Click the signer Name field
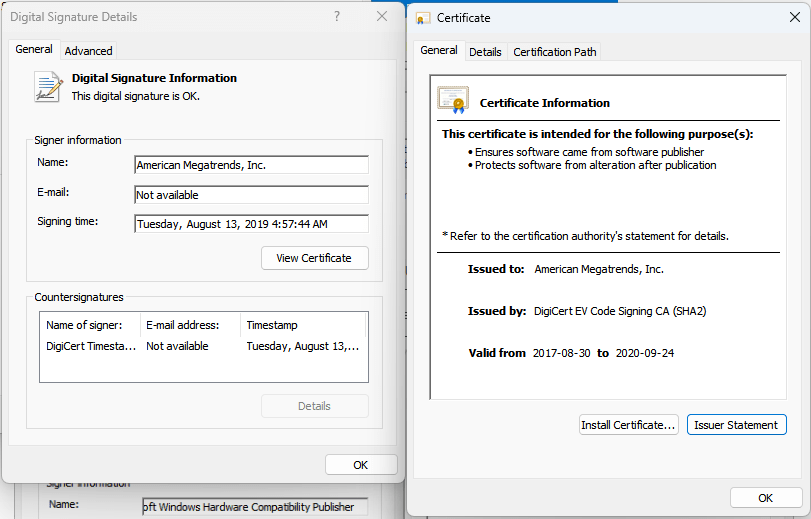The image size is (811, 519). pos(251,165)
